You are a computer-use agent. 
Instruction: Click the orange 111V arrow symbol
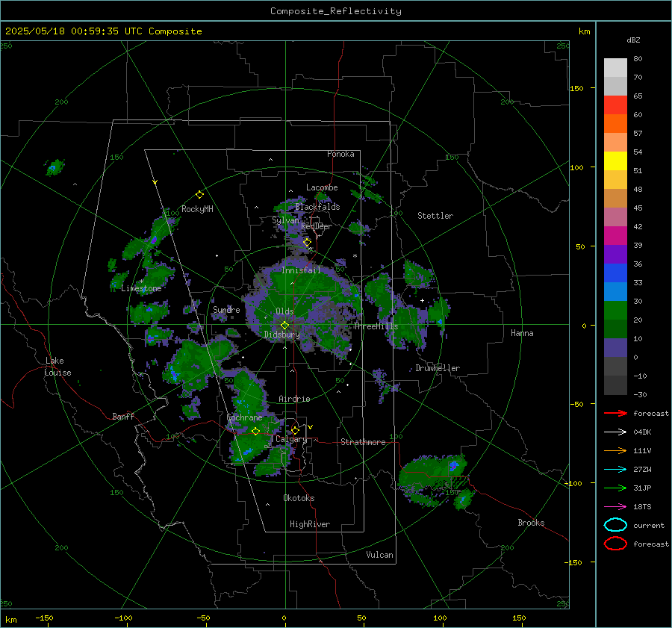click(615, 450)
